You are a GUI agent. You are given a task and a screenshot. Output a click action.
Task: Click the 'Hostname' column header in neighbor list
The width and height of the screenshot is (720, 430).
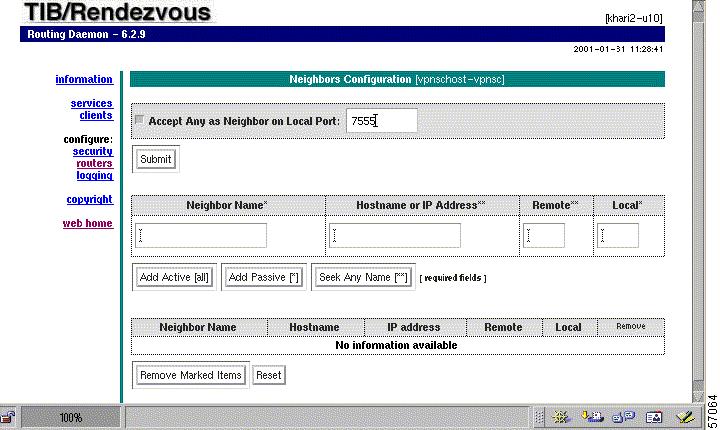click(314, 327)
